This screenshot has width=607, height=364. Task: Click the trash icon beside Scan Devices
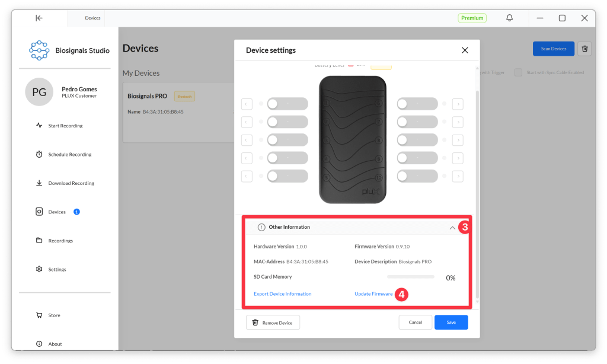coord(584,49)
